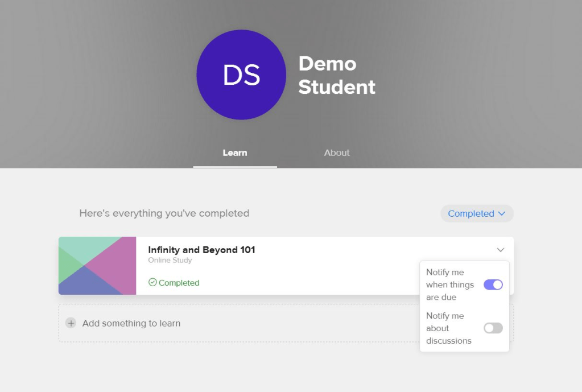Click the Infinity and Beyond 101 course thumbnail
582x392 pixels.
97,266
